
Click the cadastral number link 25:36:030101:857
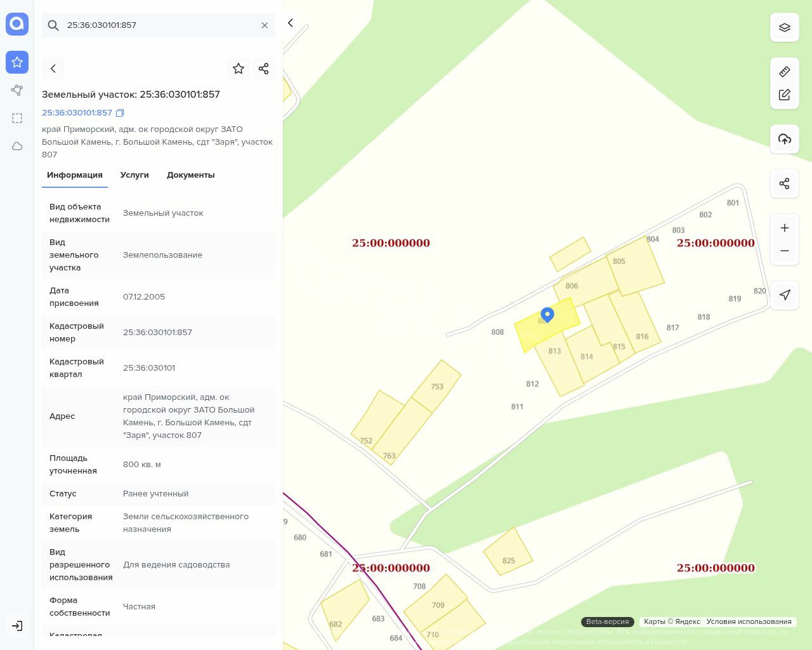pyautogui.click(x=77, y=113)
